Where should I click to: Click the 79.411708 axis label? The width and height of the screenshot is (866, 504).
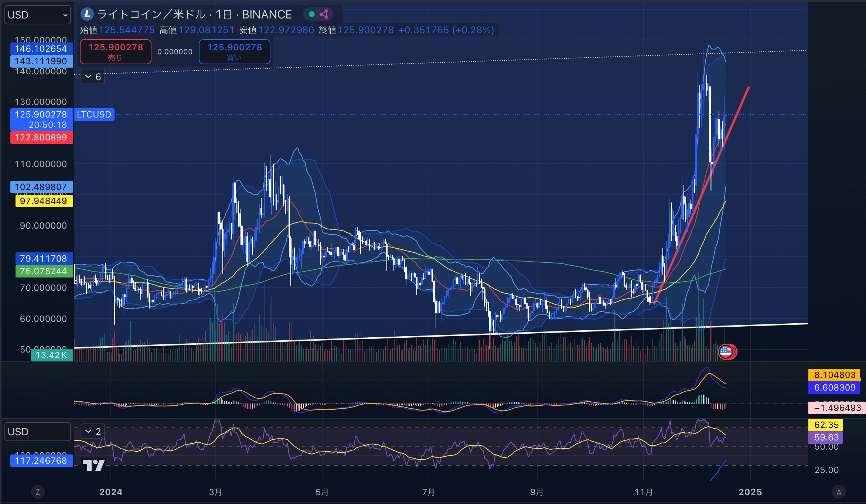click(x=44, y=259)
